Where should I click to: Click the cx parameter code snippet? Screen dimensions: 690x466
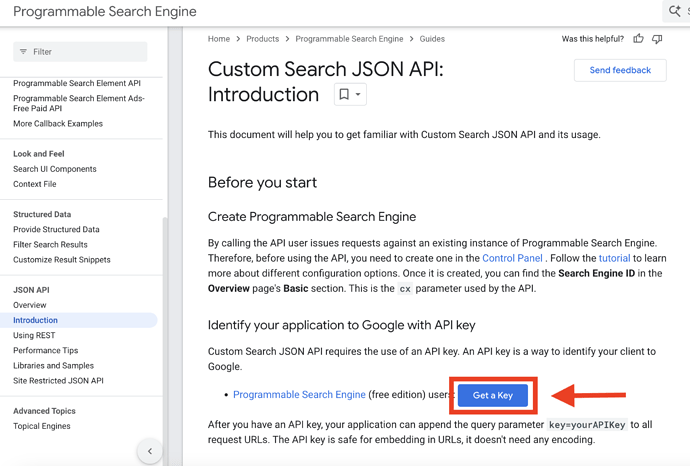tap(405, 289)
